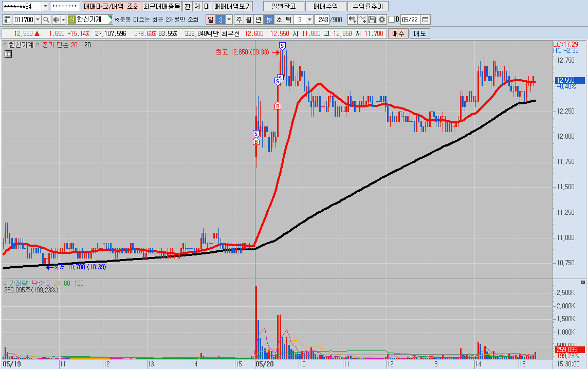Screen dimensions: 588x369
Task: Click the stock code lookup panel icon
Action: tap(7, 20)
